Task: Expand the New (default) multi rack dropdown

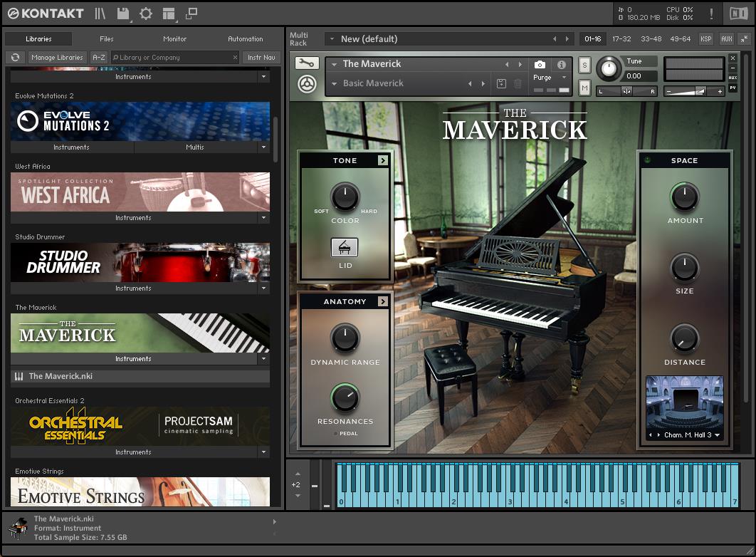Action: click(331, 39)
